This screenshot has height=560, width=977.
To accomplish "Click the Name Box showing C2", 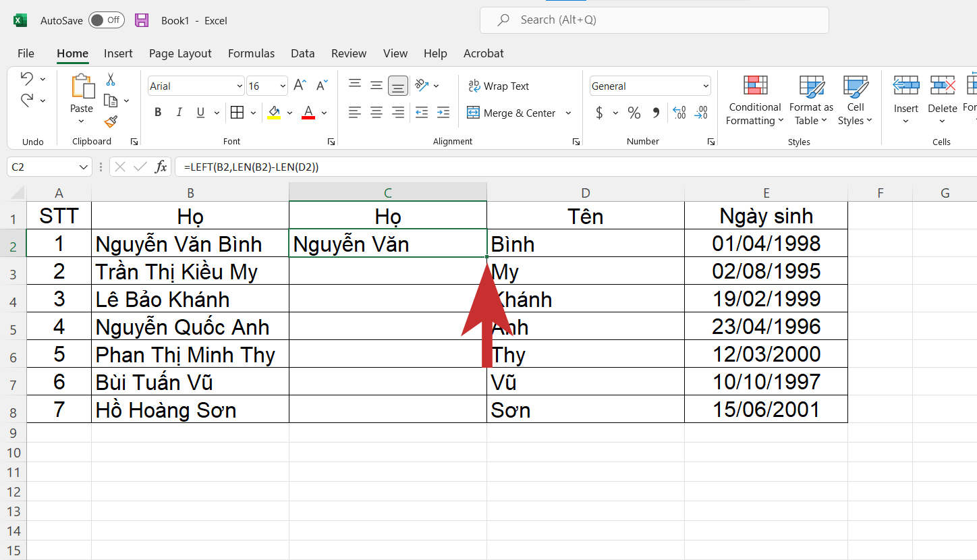I will (49, 167).
